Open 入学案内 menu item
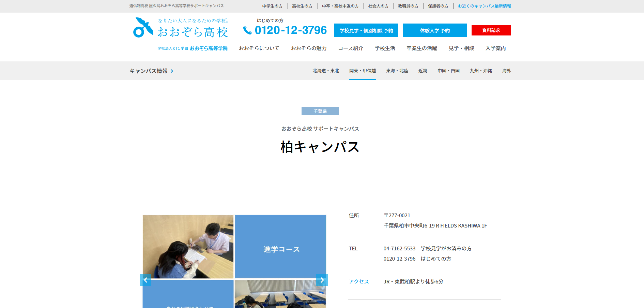 [495, 48]
